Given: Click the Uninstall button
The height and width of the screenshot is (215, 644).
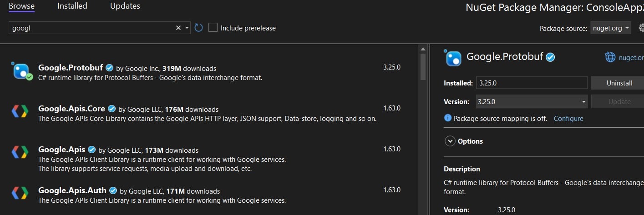Looking at the screenshot, I should tap(618, 83).
